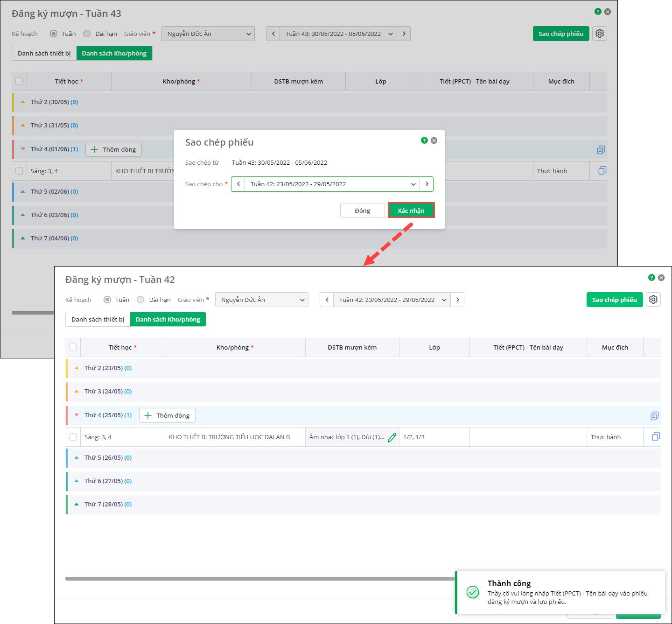Click the Thành công checkmark icon
Image resolution: width=672 pixels, height=624 pixels.
pyautogui.click(x=473, y=592)
